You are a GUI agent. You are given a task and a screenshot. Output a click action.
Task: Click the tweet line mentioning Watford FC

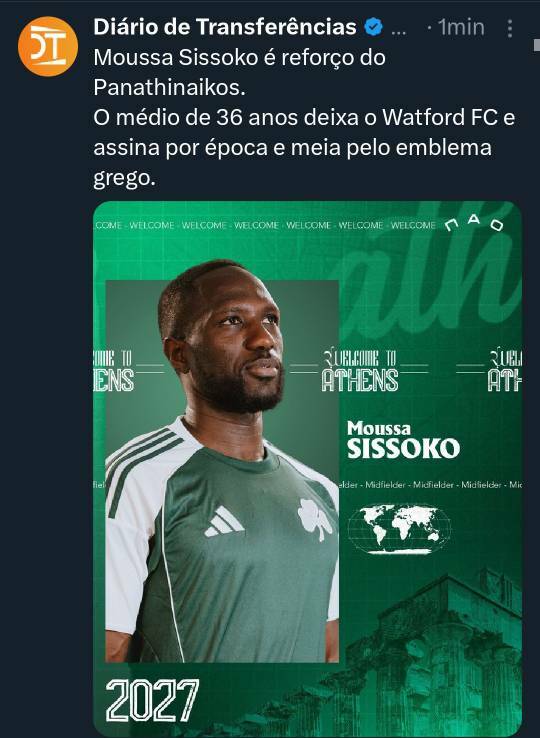304,117
